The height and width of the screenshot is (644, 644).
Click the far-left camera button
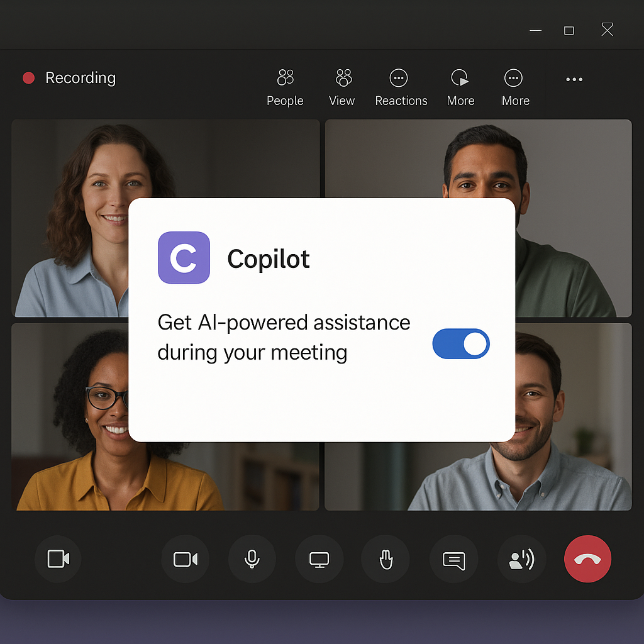[x=58, y=559]
